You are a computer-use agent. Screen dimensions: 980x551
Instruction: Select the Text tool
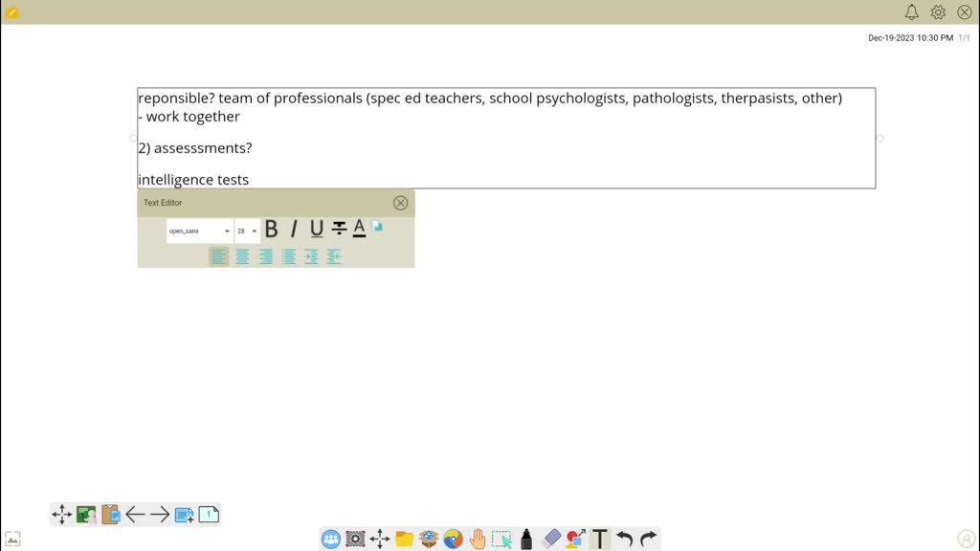[x=600, y=539]
